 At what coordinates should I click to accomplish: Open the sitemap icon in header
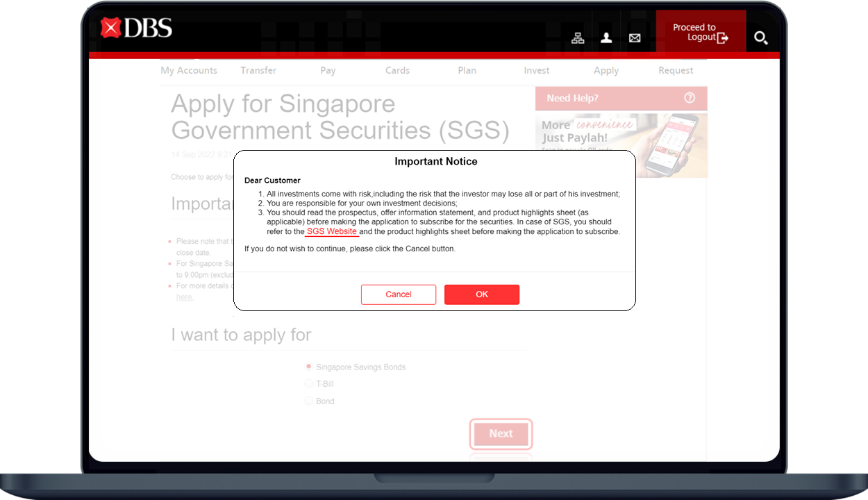tap(578, 38)
